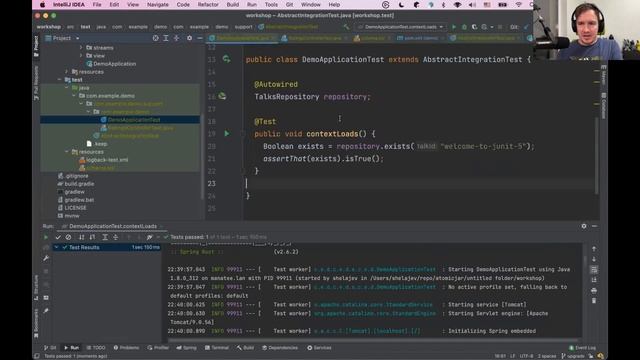The image size is (640, 360).
Task: Click Select Opened File icon in Project panel
Action: [x=156, y=38]
